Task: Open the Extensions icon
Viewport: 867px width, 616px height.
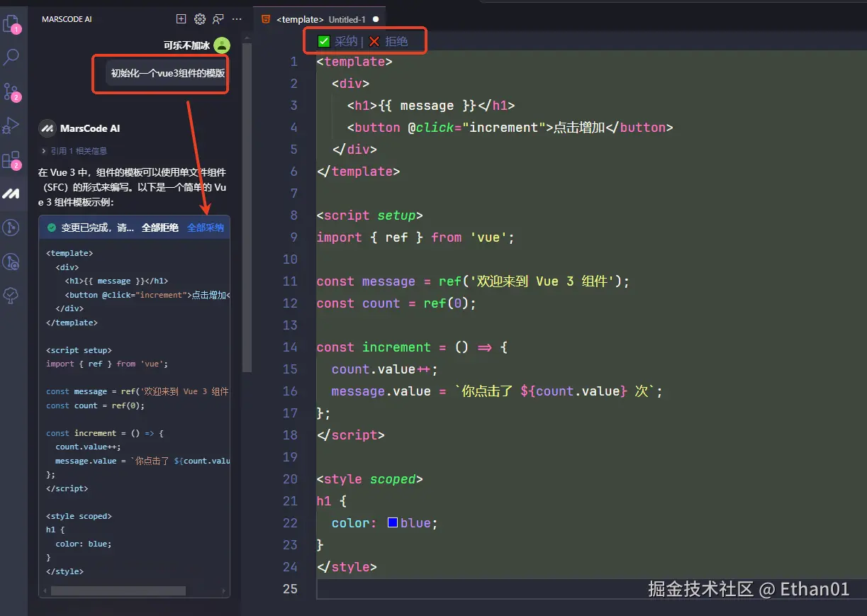Action: 13,160
